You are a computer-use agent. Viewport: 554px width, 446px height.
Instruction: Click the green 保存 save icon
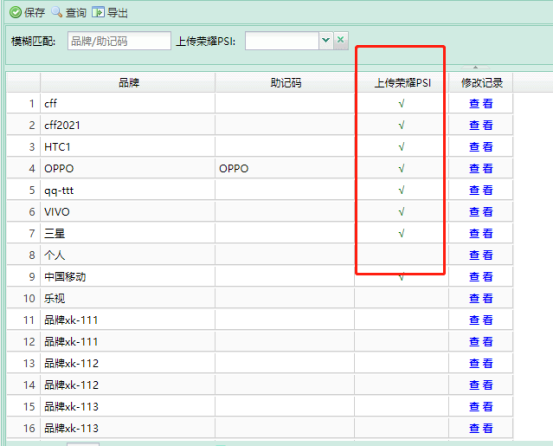pos(15,12)
